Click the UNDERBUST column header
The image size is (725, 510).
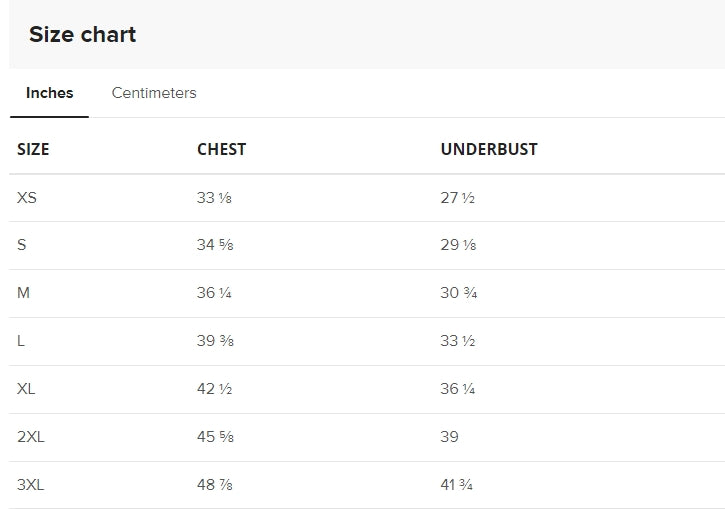489,149
